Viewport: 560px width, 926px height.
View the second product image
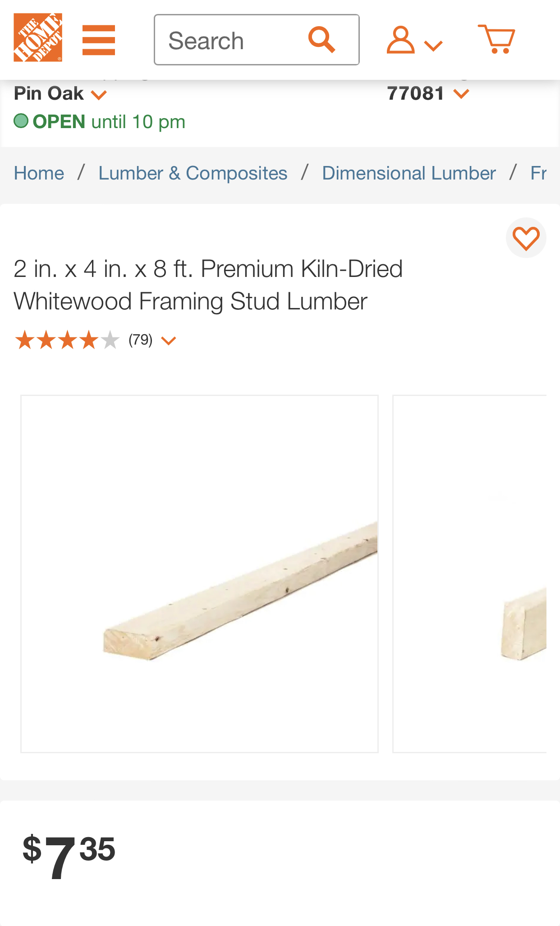(469, 574)
